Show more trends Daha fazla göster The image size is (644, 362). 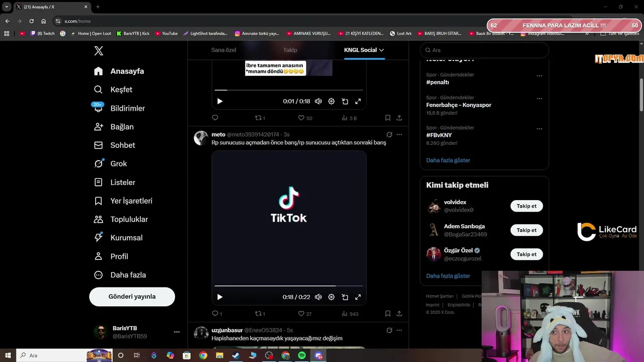pyautogui.click(x=448, y=160)
